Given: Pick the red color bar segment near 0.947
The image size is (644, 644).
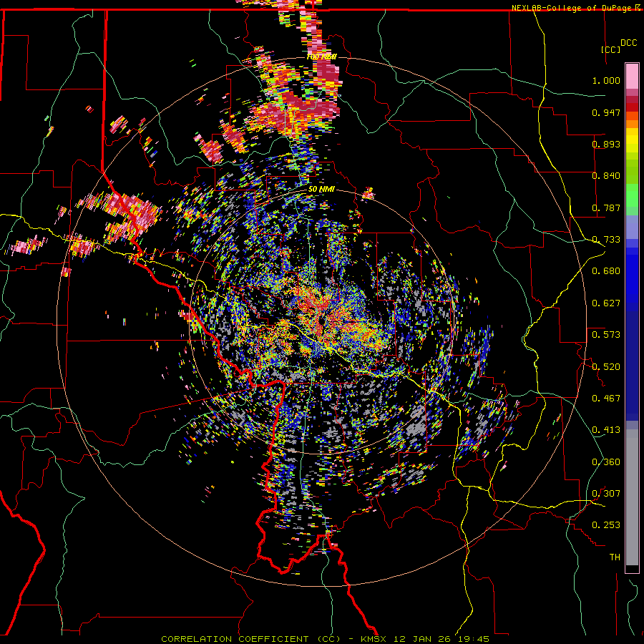Looking at the screenshot, I should point(632,107).
